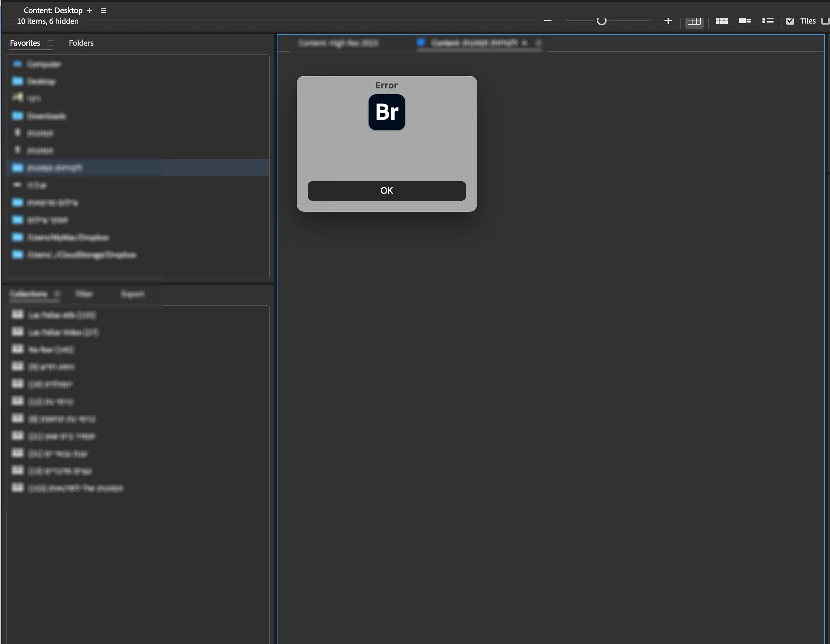
Task: Open the Collections panel options menu
Action: pyautogui.click(x=57, y=294)
